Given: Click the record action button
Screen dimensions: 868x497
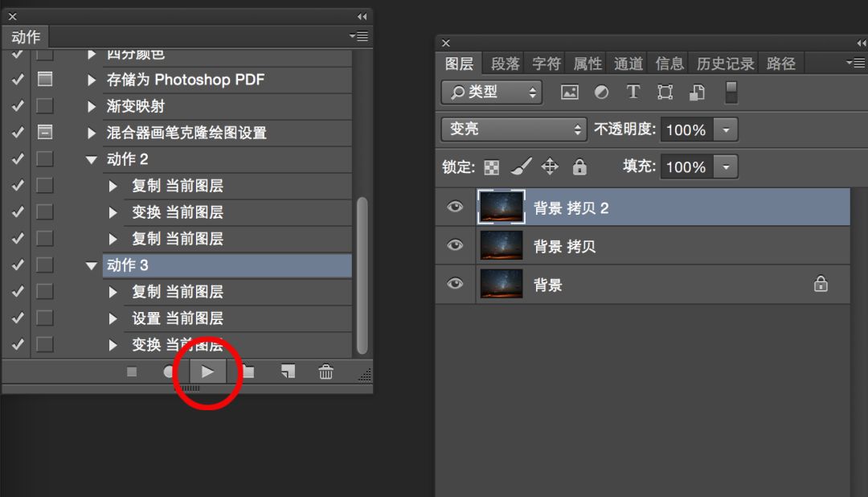Looking at the screenshot, I should coord(168,372).
